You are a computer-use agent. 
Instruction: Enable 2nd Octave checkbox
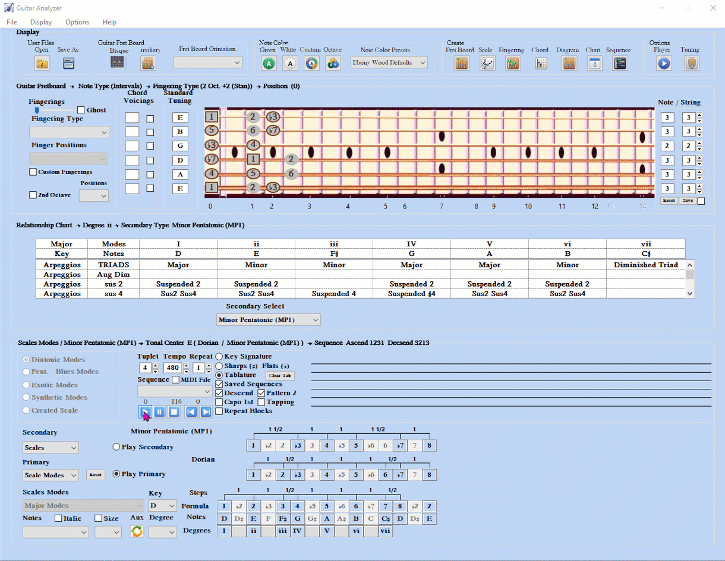pyautogui.click(x=33, y=195)
